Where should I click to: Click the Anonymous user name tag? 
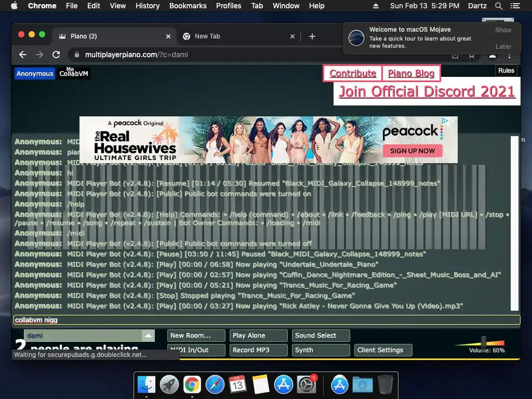(35, 74)
